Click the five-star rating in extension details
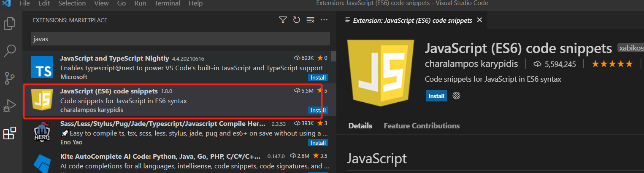 pyautogui.click(x=612, y=64)
